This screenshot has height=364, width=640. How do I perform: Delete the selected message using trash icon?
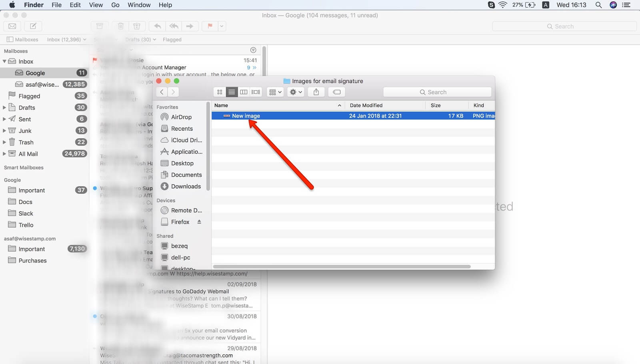pos(120,26)
